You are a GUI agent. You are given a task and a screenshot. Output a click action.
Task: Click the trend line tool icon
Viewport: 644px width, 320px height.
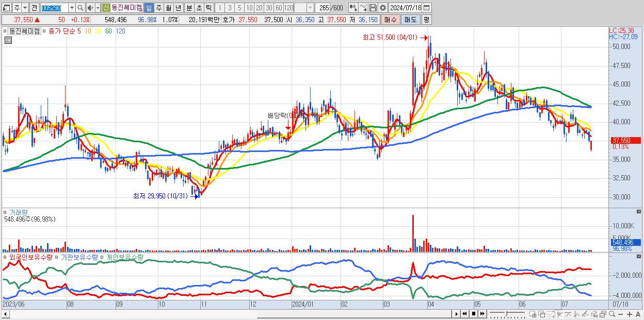click(x=568, y=314)
